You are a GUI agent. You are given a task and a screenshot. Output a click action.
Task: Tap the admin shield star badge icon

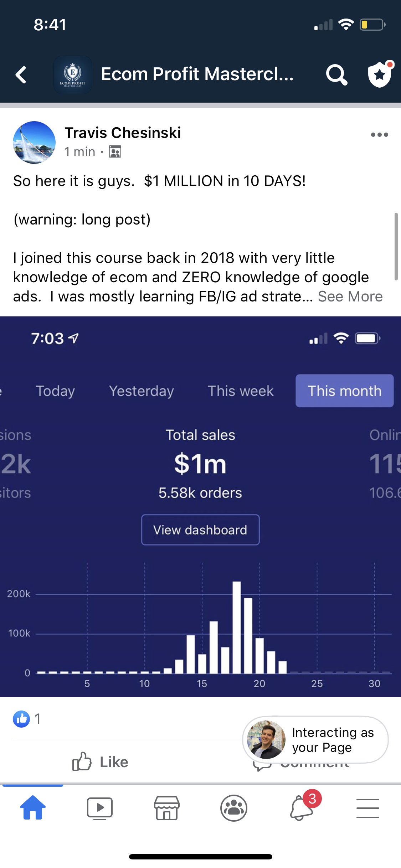[x=380, y=74]
